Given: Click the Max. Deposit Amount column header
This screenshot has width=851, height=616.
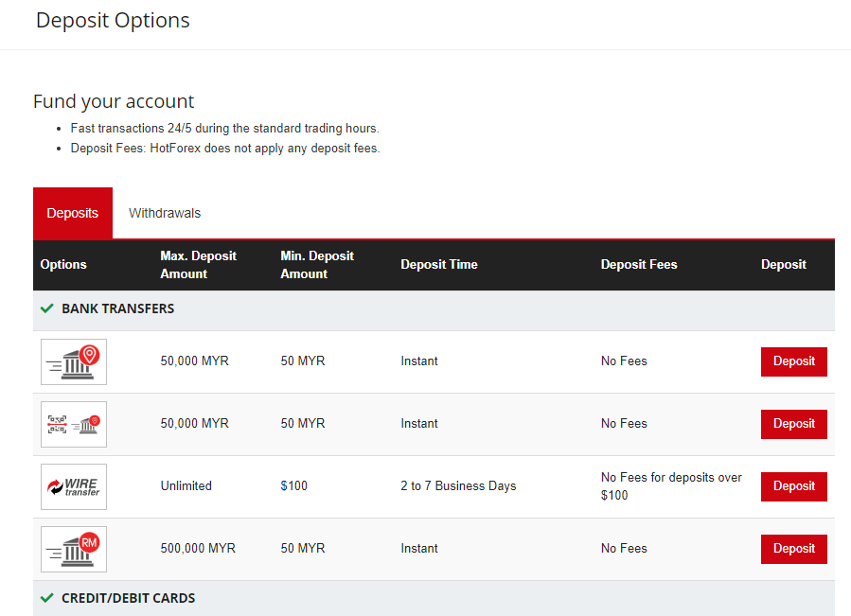Looking at the screenshot, I should pos(198,265).
